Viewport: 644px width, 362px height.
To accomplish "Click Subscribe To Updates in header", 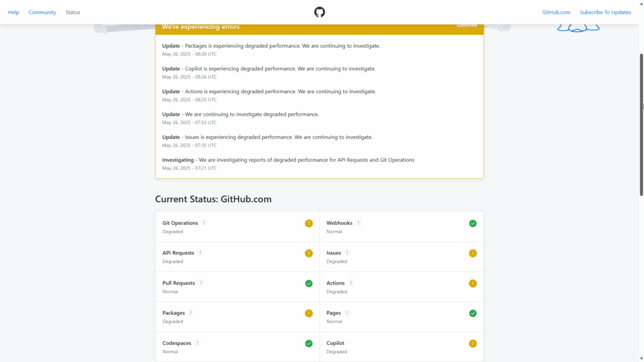I will 605,13.
